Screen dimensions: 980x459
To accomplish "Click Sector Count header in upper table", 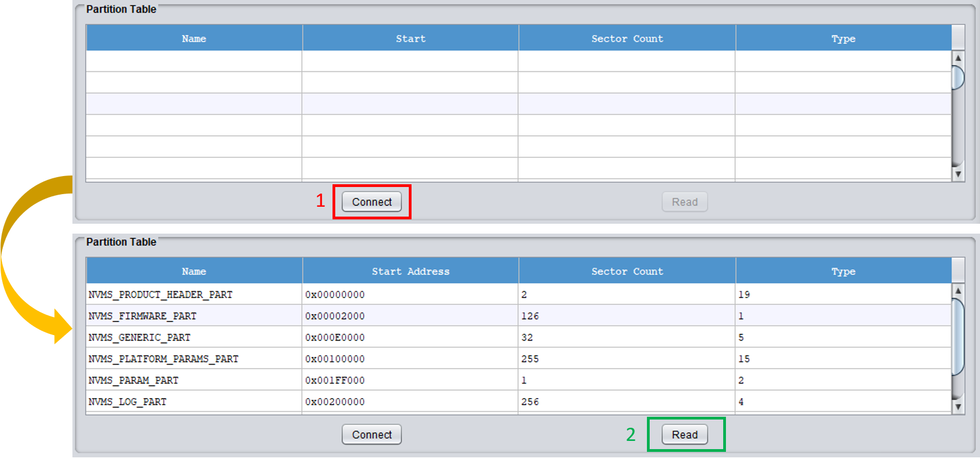I will (627, 38).
